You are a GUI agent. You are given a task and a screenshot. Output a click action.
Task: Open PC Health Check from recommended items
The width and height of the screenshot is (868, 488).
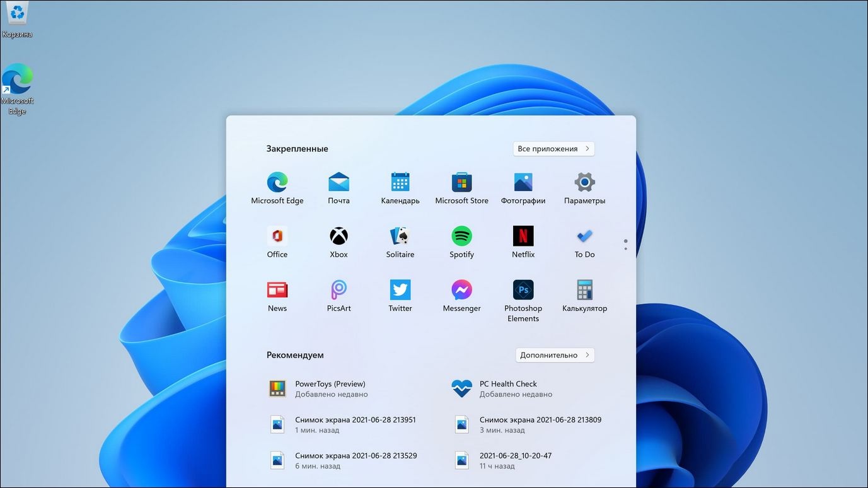click(x=507, y=388)
